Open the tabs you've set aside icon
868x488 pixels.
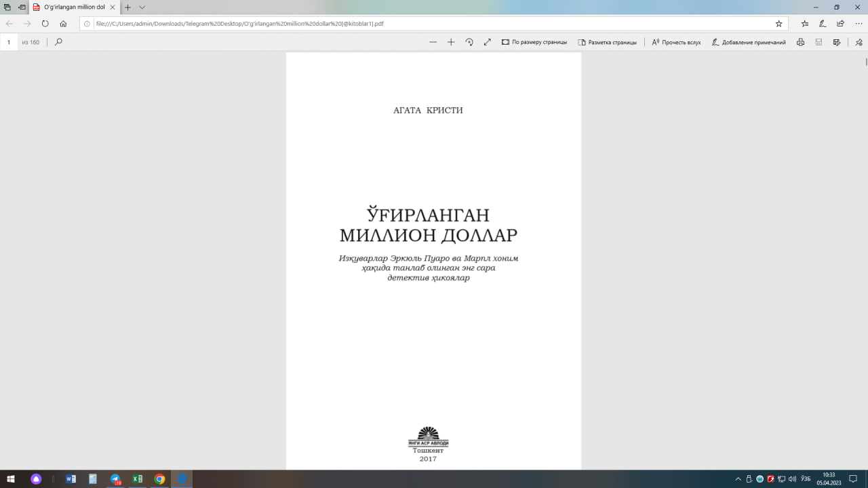click(7, 7)
